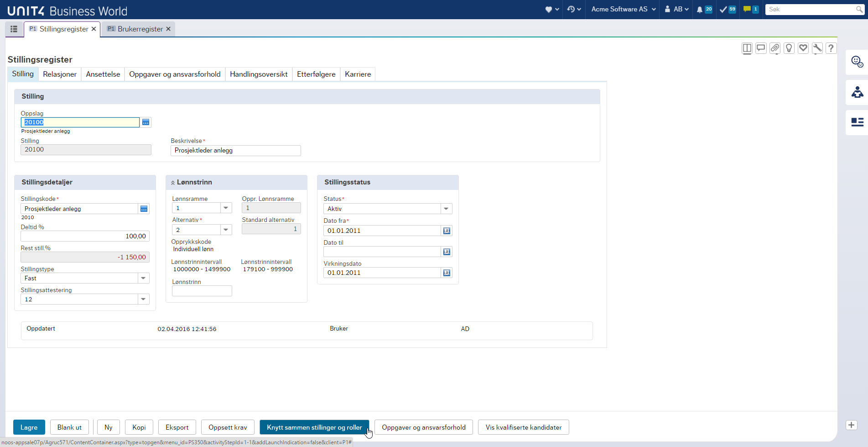The image size is (868, 447).
Task: Click the Blank ut button
Action: 69,427
